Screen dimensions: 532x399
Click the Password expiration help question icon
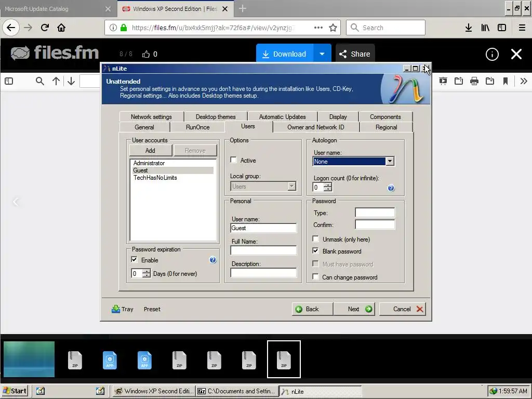[212, 260]
